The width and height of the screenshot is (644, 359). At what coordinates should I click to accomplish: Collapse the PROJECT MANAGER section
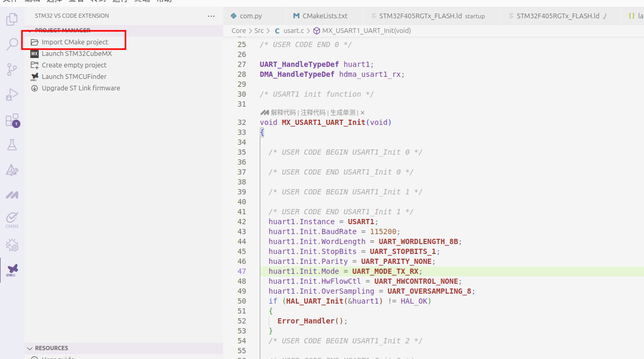pos(62,30)
